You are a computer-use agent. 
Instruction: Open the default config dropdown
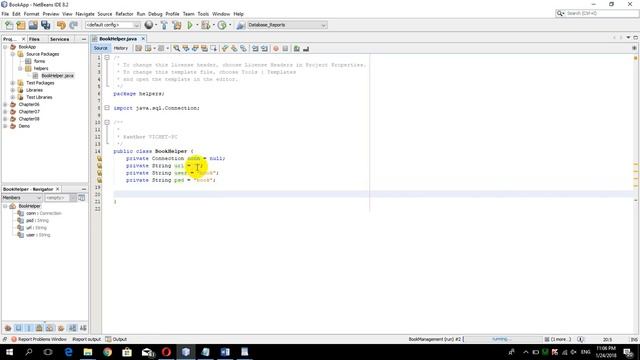(x=113, y=25)
